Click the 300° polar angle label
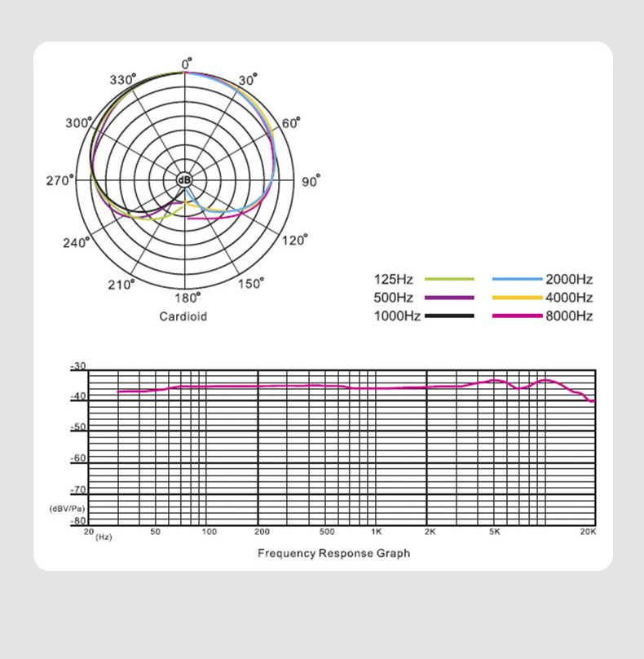 [78, 122]
